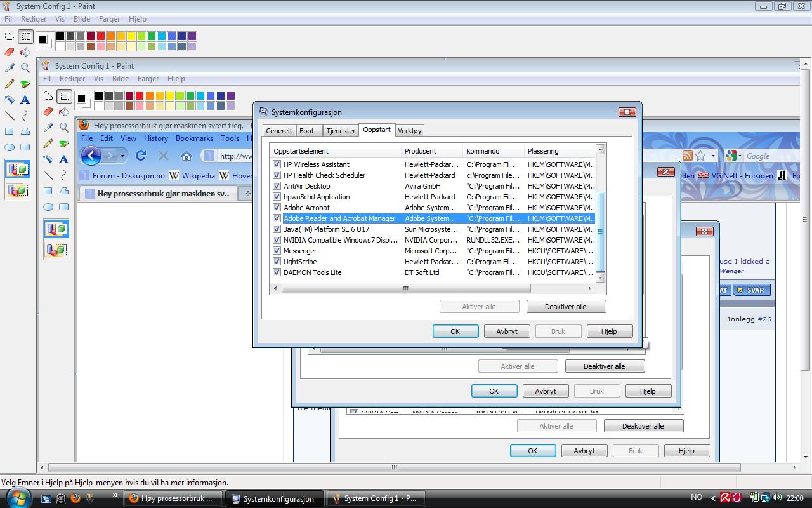The height and width of the screenshot is (508, 812).
Task: Pick the purple swatch in outer Paint palette top row
Action: 192,36
